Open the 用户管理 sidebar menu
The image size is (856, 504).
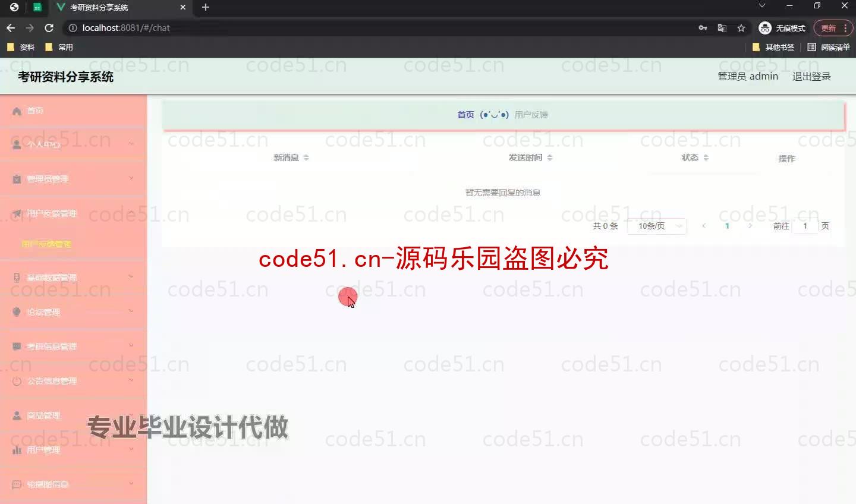[x=73, y=450]
